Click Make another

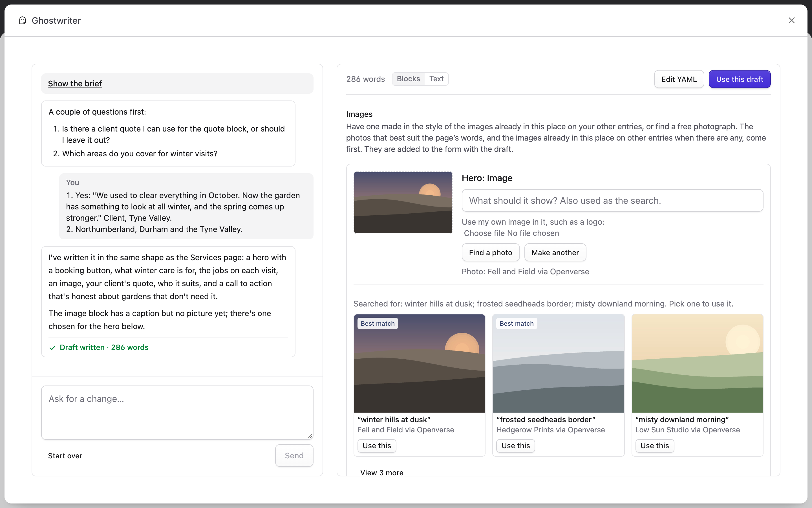pos(555,252)
